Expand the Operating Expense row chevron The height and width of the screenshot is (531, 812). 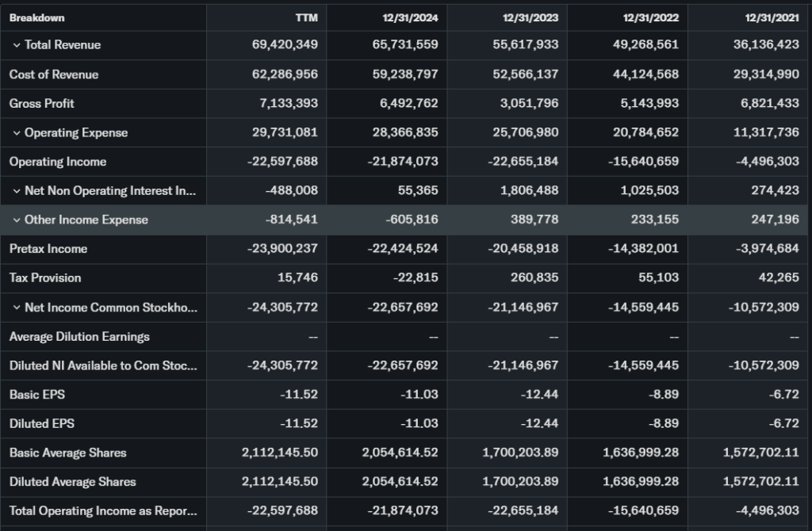(16, 132)
